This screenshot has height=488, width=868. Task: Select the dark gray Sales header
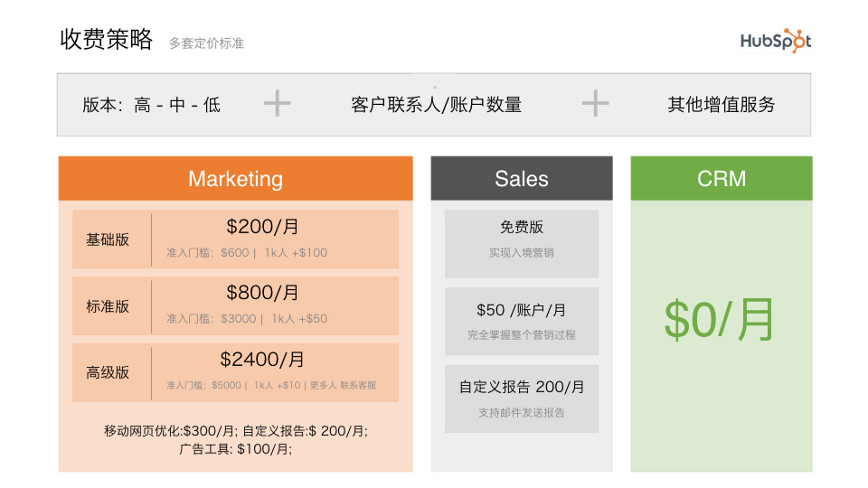click(522, 178)
